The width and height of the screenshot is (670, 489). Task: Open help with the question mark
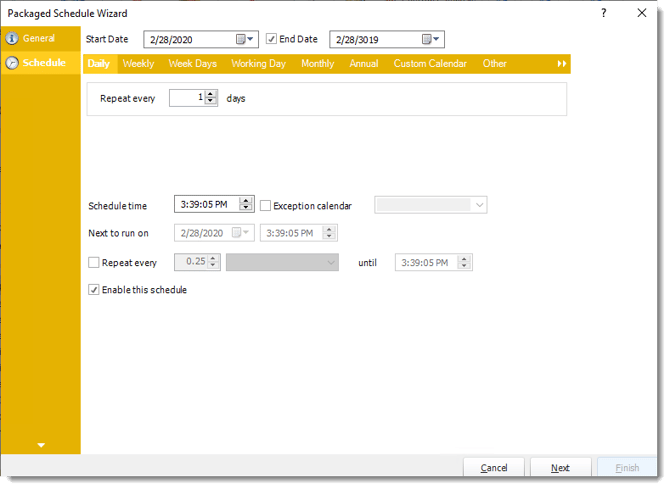(603, 13)
